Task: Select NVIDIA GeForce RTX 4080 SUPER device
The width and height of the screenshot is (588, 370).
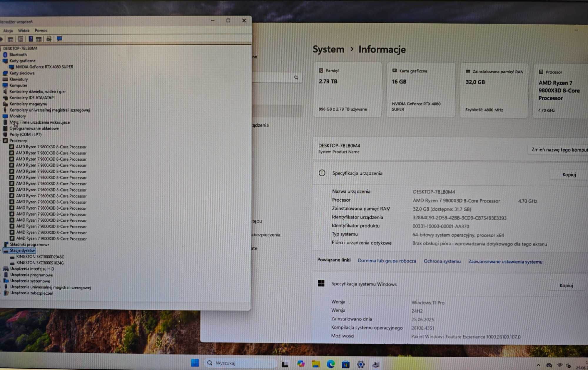Action: pyautogui.click(x=44, y=67)
